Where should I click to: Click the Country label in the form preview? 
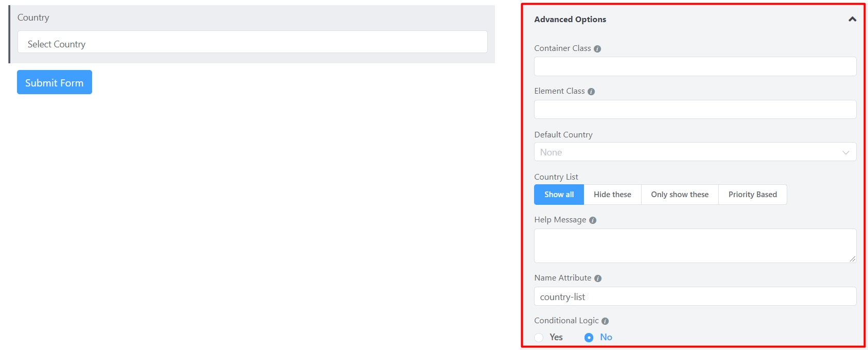[x=33, y=17]
